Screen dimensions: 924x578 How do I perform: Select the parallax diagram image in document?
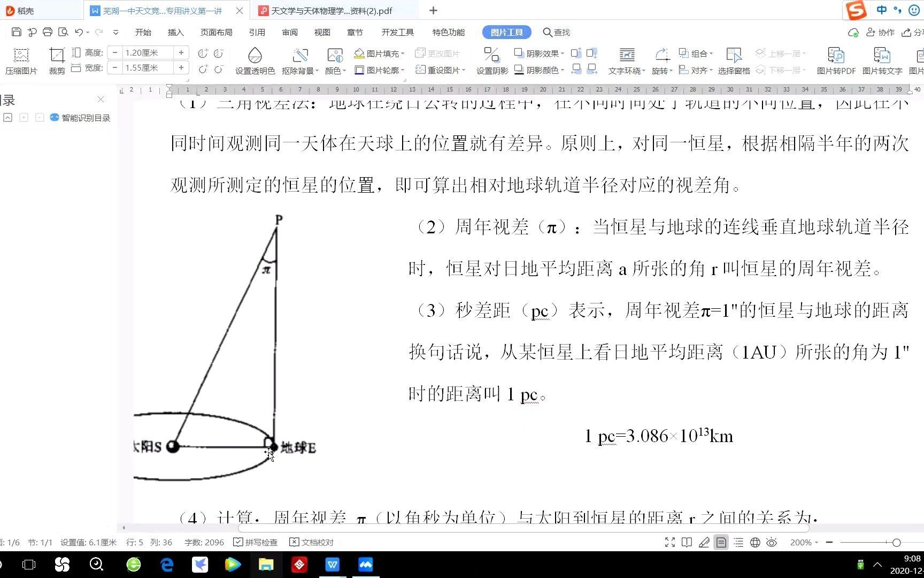pos(225,347)
